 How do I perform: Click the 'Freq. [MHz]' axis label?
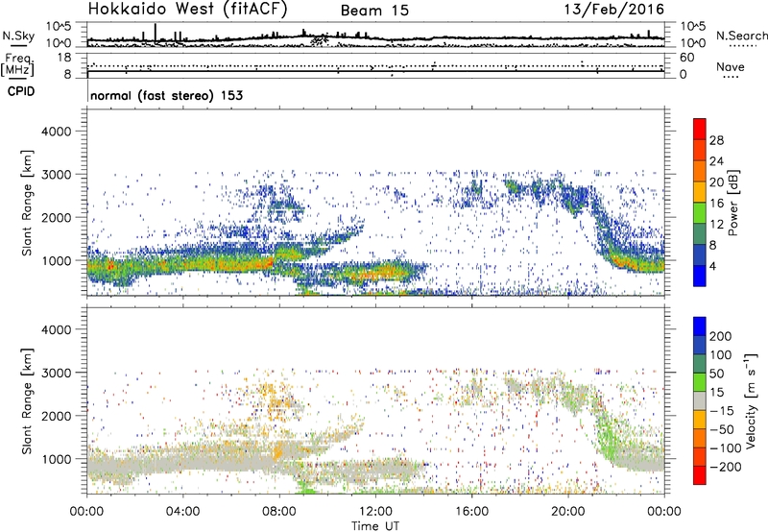[x=17, y=64]
